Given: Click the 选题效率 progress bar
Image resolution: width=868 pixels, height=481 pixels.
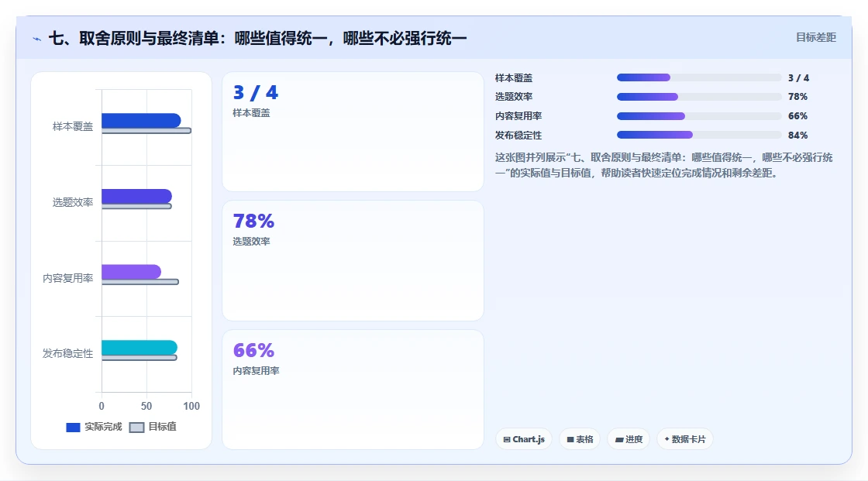Looking at the screenshot, I should point(699,97).
